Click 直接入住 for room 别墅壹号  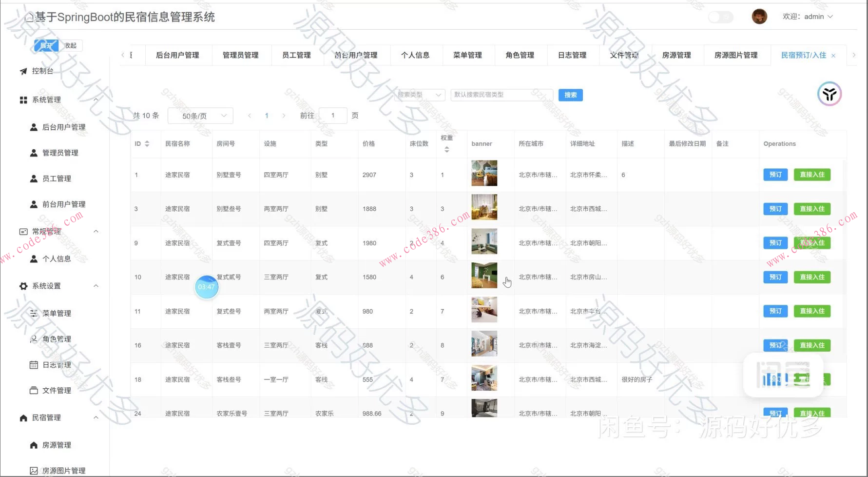(812, 175)
